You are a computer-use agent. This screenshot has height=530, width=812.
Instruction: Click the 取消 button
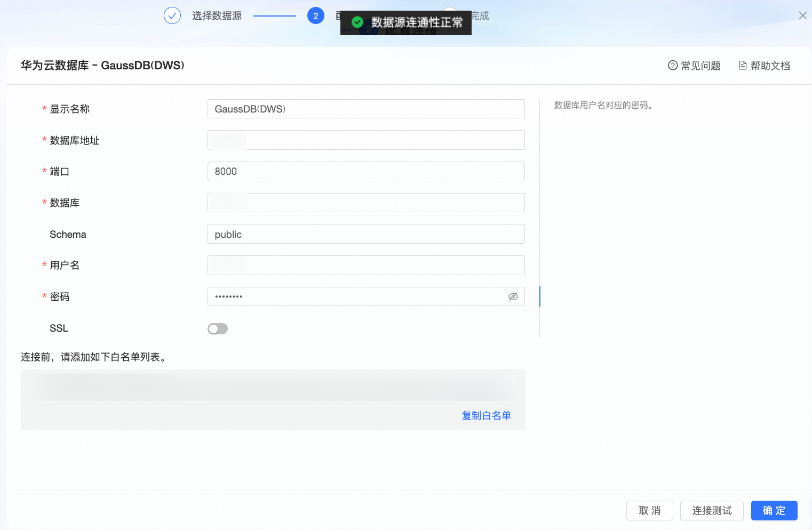[x=650, y=510]
